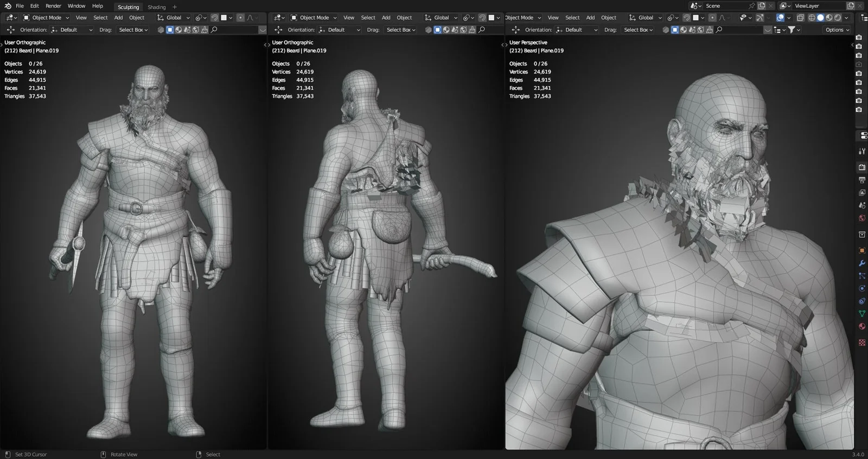Toggle viewport overlays in right viewport

coord(780,17)
